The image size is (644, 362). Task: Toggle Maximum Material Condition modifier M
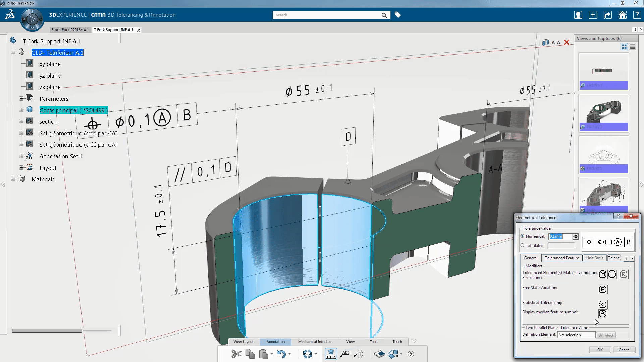[602, 275]
